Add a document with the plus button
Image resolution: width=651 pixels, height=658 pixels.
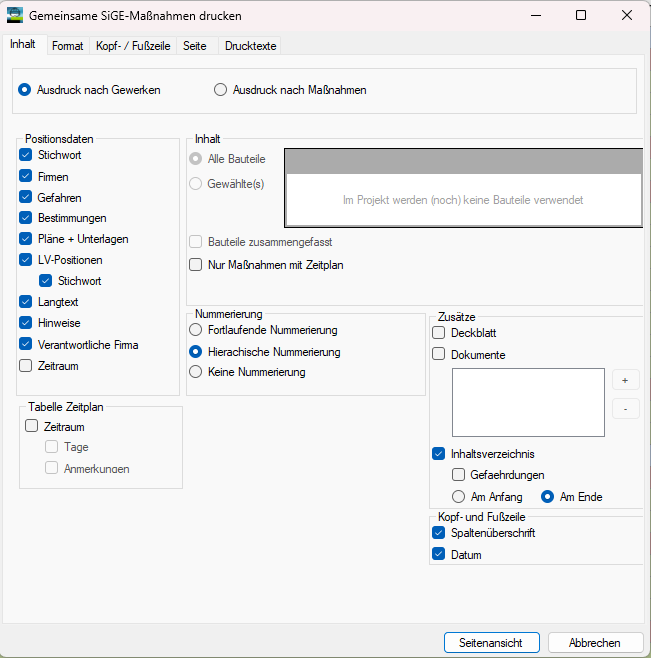[x=625, y=380]
